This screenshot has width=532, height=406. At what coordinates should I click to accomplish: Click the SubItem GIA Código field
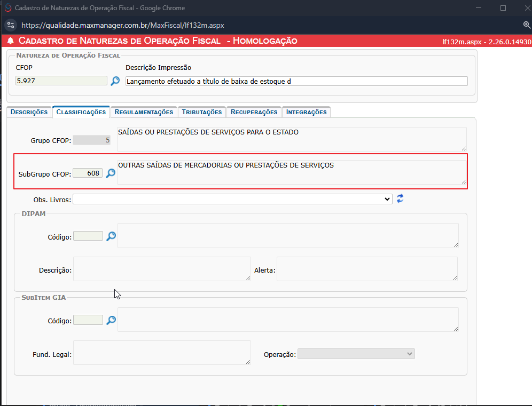point(88,320)
